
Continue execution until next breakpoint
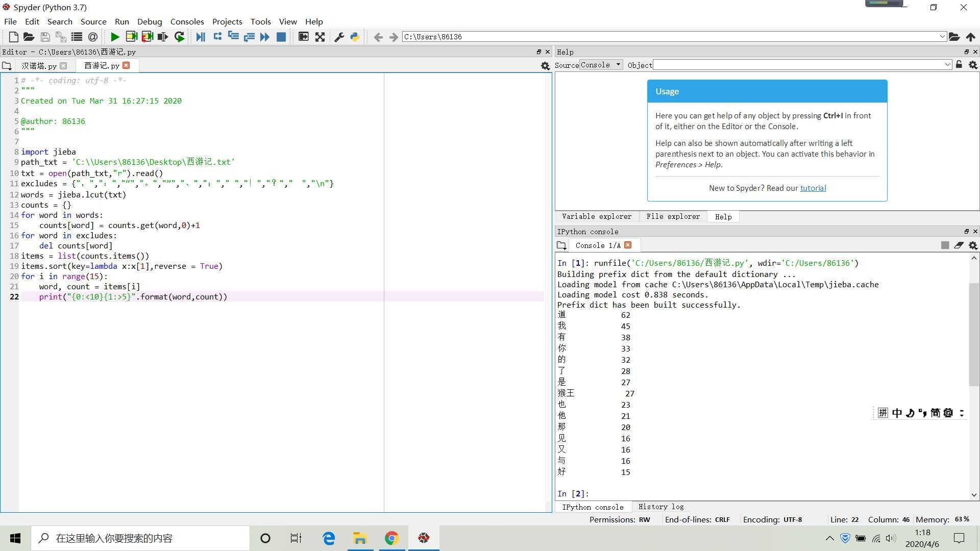pos(264,37)
